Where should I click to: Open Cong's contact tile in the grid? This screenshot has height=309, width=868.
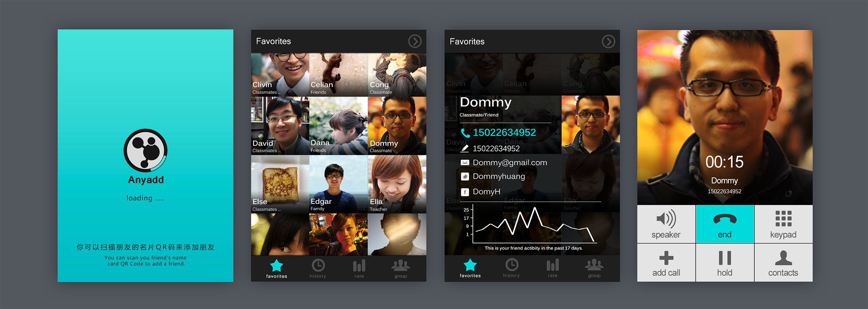pos(397,75)
